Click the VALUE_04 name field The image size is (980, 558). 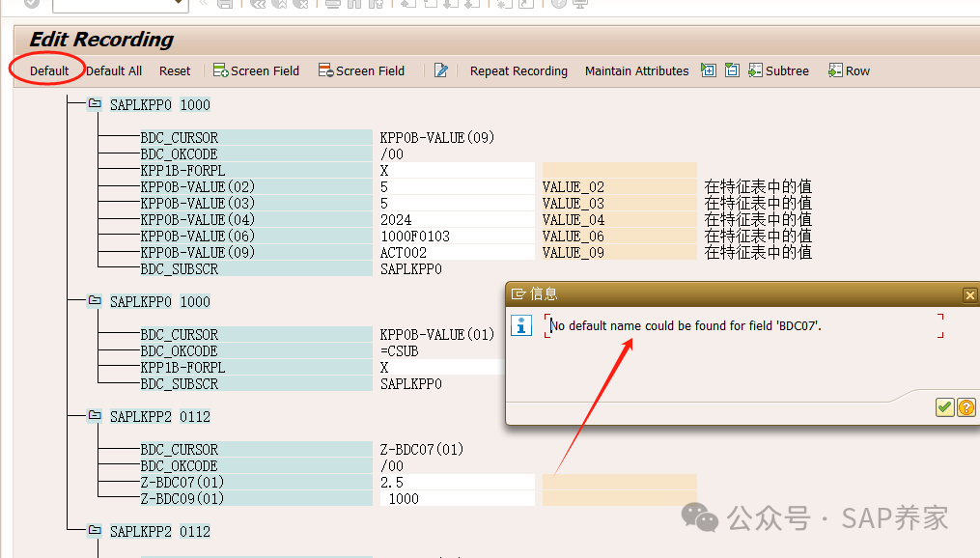tap(619, 220)
